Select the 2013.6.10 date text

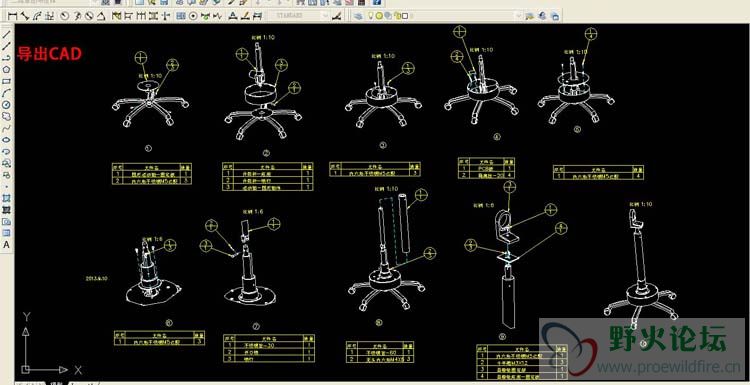[x=96, y=277]
